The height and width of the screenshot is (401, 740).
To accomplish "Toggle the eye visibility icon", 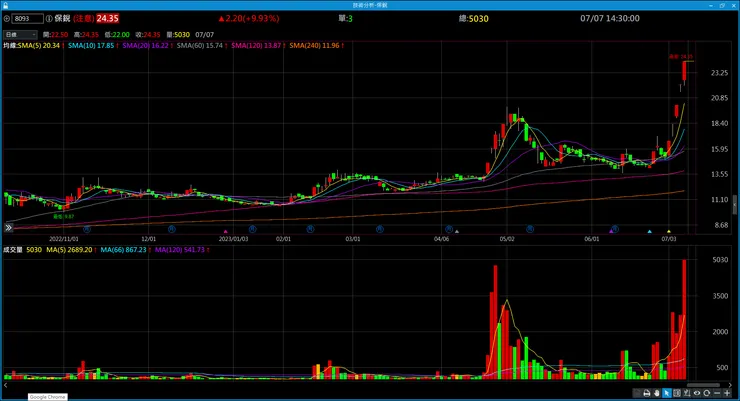I will [697, 393].
